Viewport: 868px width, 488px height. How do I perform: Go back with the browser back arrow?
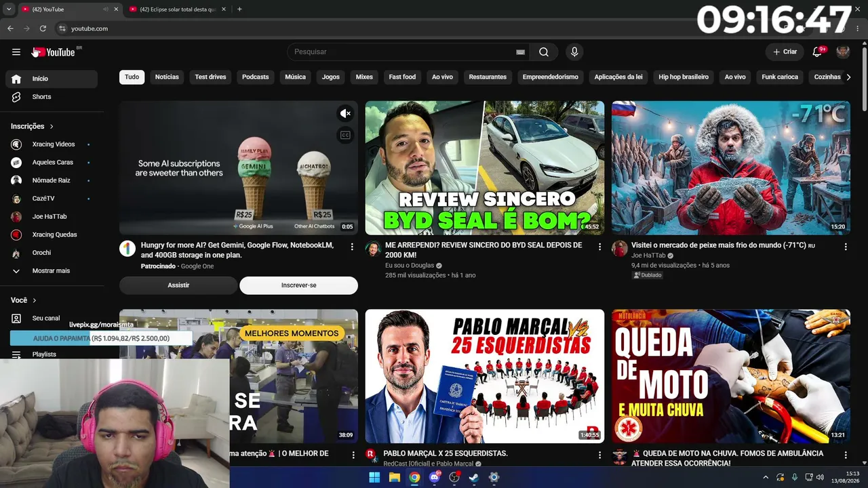tap(10, 28)
